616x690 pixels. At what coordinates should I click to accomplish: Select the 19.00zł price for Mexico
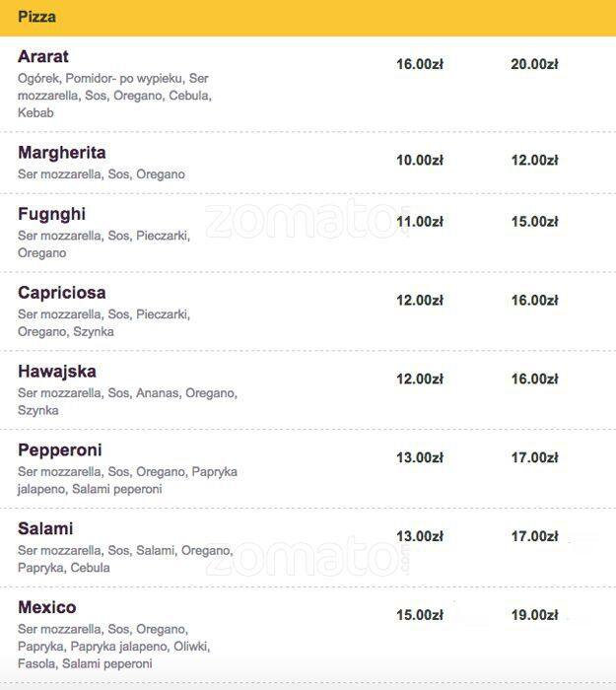pos(534,615)
